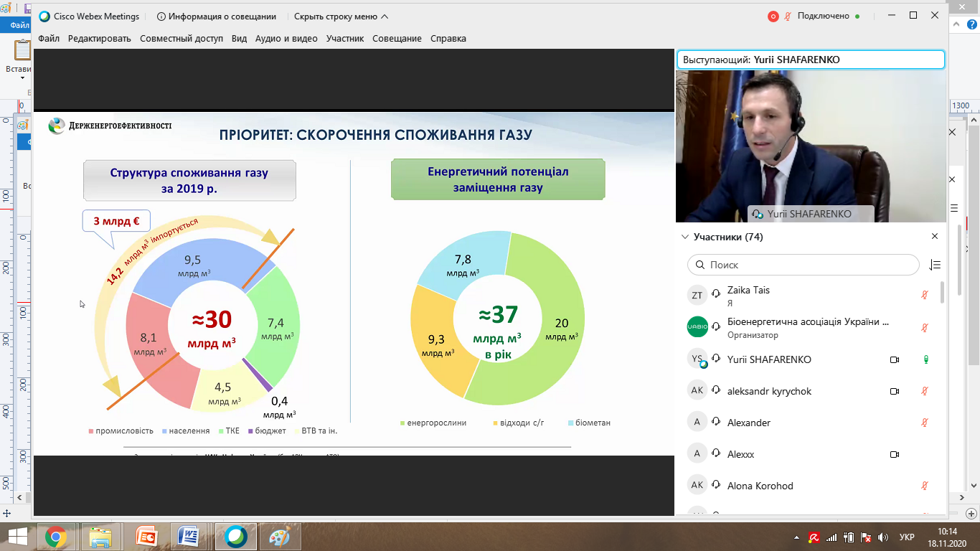
Task: Click the UABIO organizer avatar
Action: tap(697, 327)
